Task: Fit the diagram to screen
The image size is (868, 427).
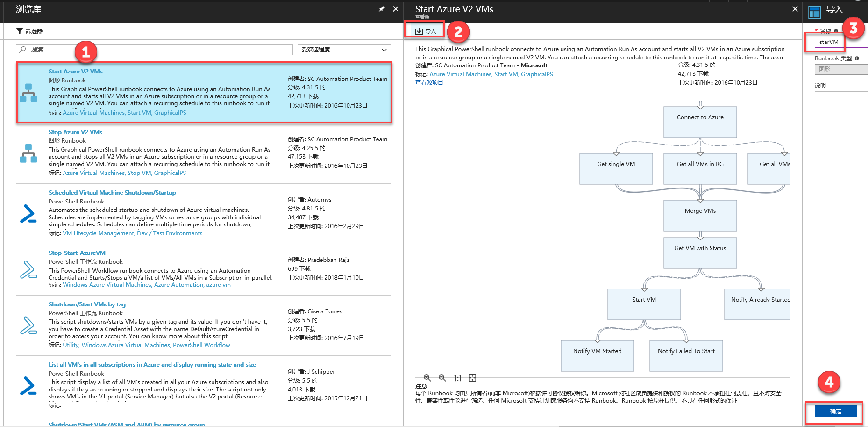Action: tap(472, 378)
